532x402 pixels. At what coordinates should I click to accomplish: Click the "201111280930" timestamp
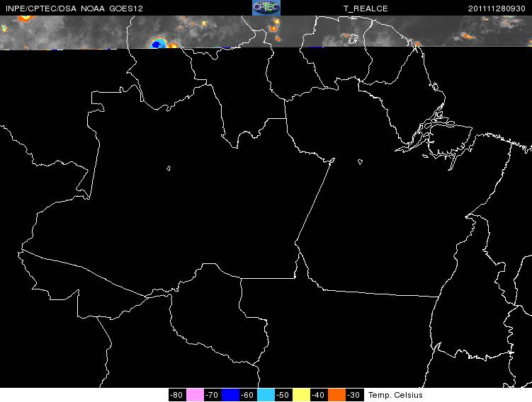(497, 8)
